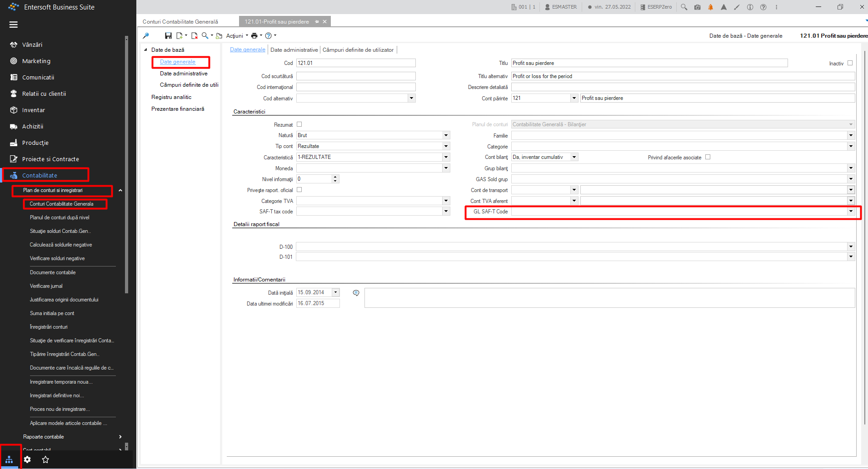Screen dimensions: 868x469
Task: Click the comment bubble icon
Action: [x=356, y=293]
